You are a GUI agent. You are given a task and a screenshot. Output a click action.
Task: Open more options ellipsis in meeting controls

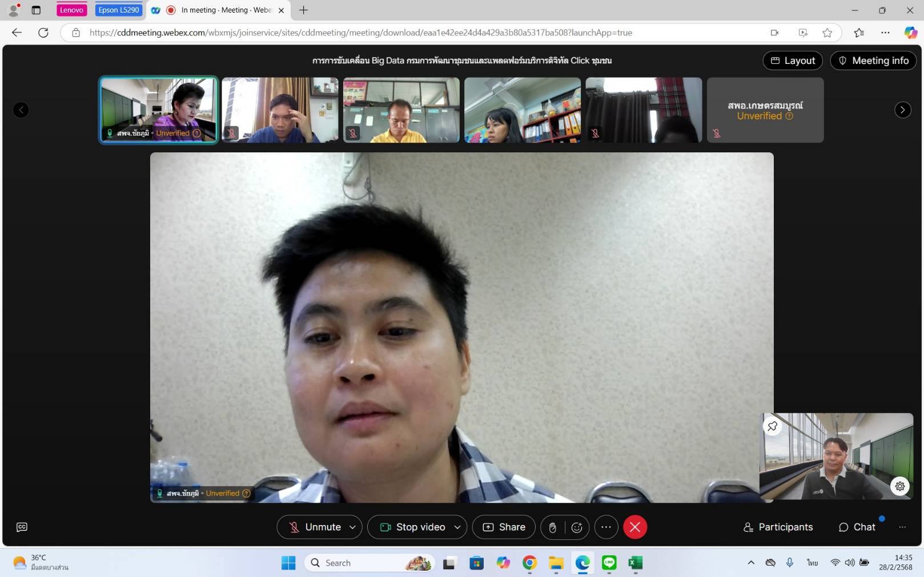click(606, 527)
